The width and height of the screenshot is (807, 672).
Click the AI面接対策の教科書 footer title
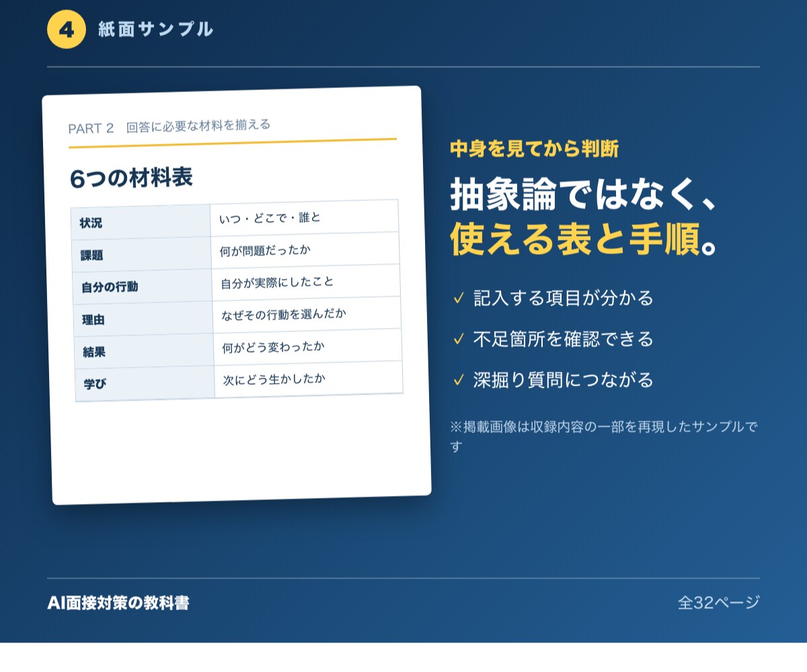[x=118, y=603]
